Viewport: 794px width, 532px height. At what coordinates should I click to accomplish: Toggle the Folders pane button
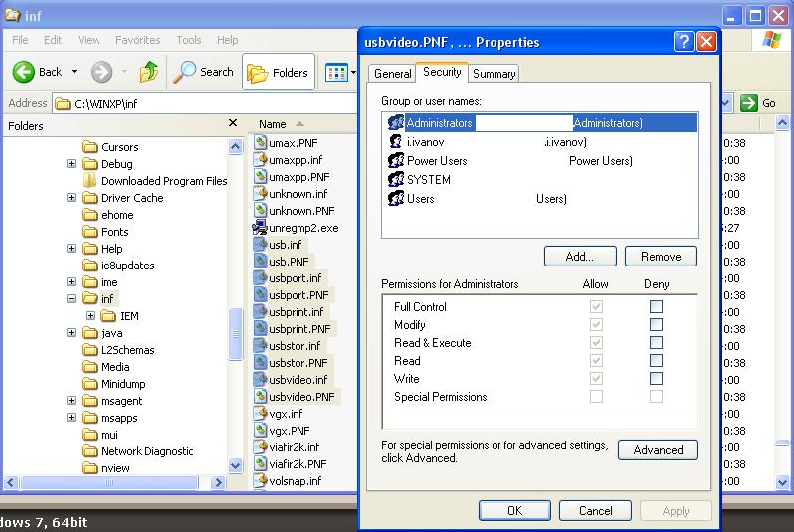tap(279, 72)
